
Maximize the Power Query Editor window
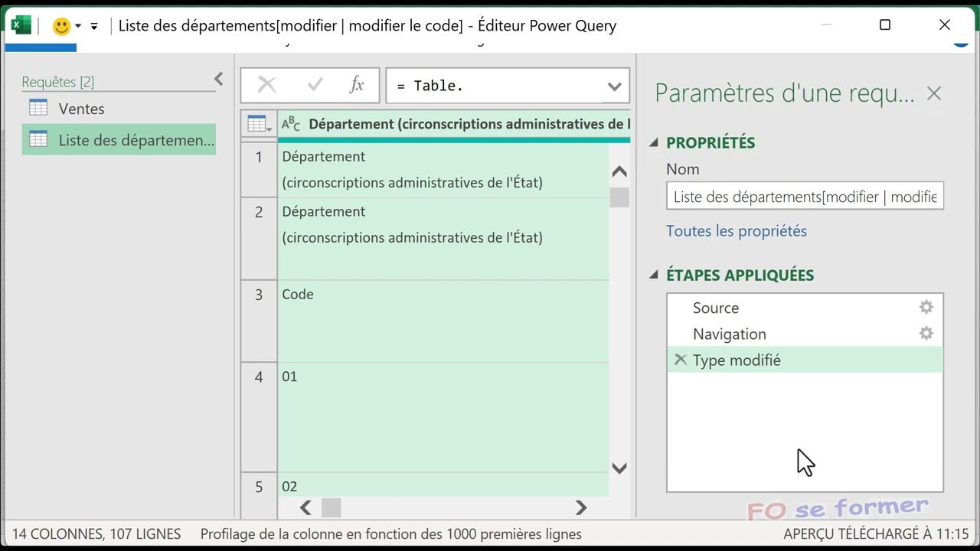[x=885, y=25]
